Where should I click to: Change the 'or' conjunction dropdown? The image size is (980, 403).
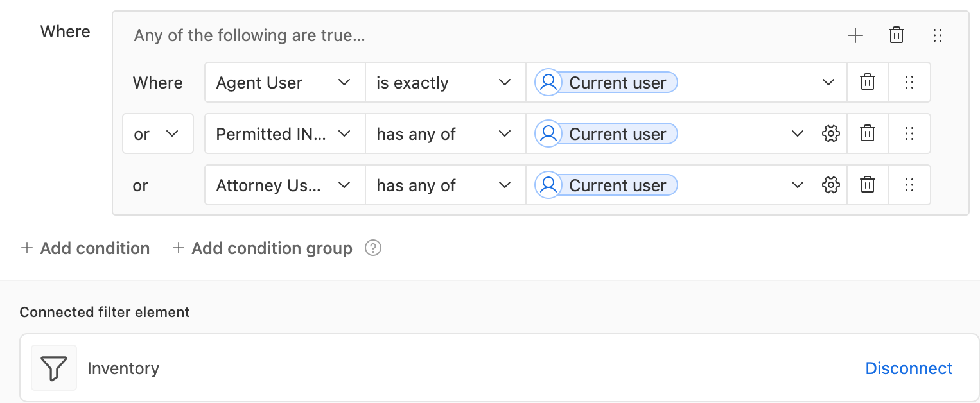(x=158, y=133)
